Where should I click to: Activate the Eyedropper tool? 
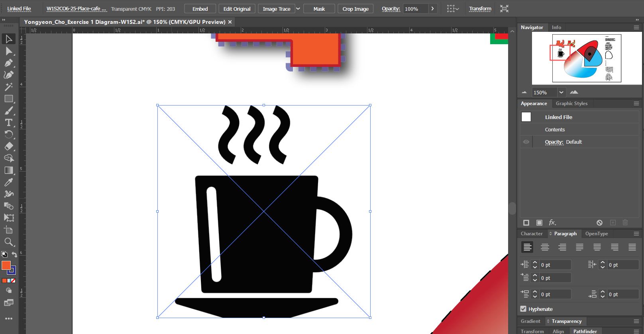[x=8, y=182]
